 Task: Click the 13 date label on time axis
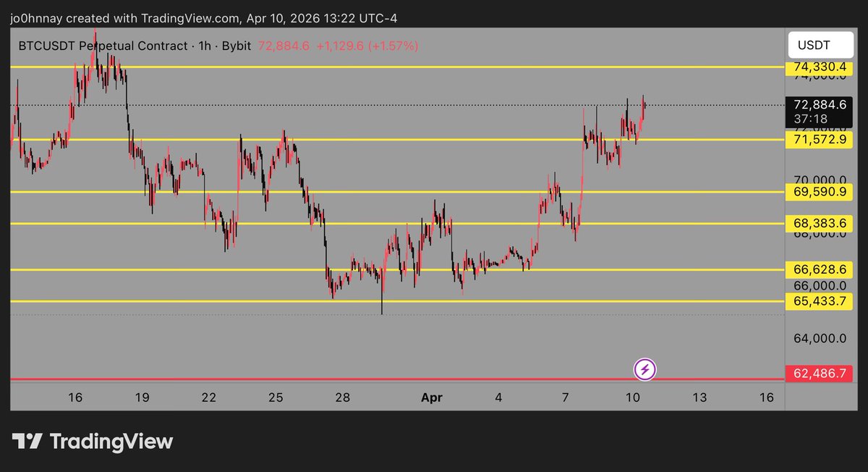coord(699,397)
